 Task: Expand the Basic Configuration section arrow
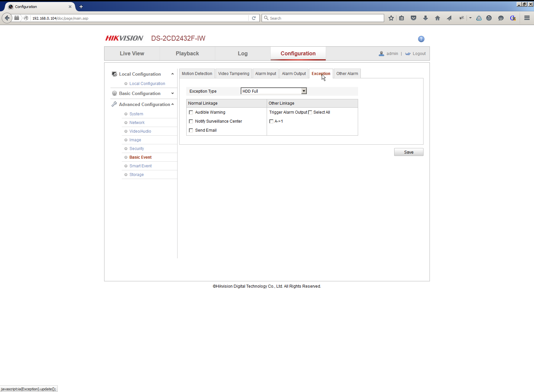(x=173, y=93)
